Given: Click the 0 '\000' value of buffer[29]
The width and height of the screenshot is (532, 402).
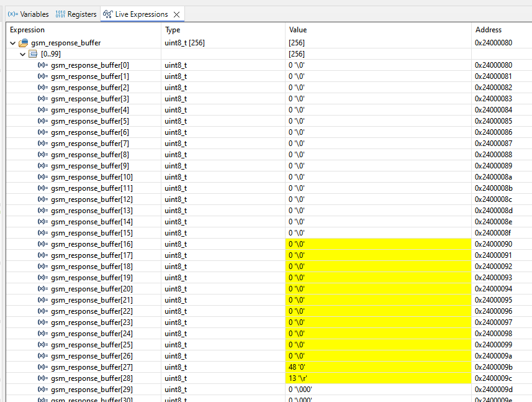Looking at the screenshot, I should [x=300, y=390].
